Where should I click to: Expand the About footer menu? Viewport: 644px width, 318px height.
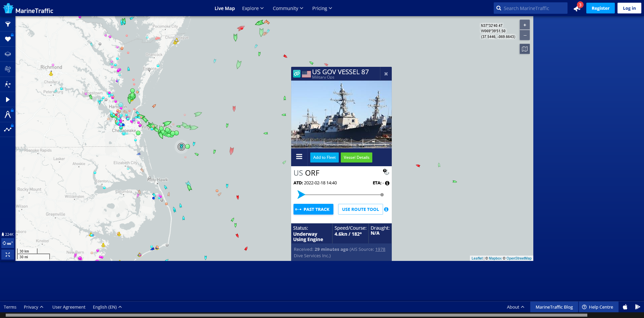point(516,307)
